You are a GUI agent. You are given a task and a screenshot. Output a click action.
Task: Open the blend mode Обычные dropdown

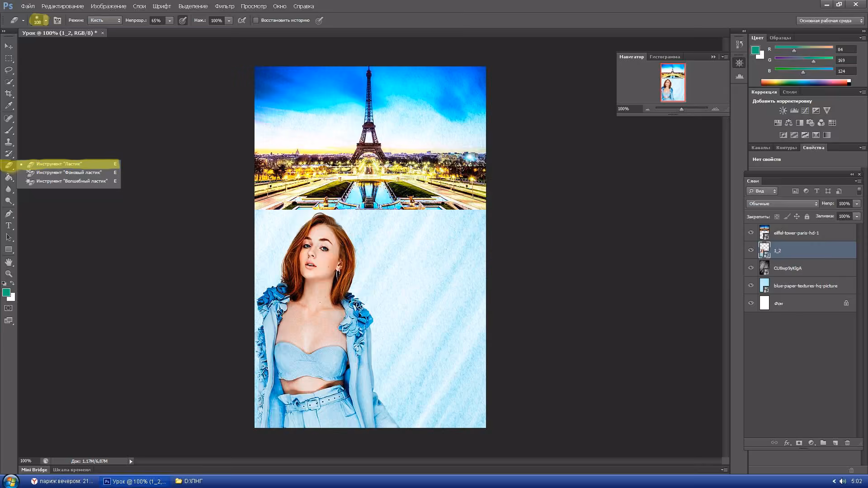tap(783, 204)
